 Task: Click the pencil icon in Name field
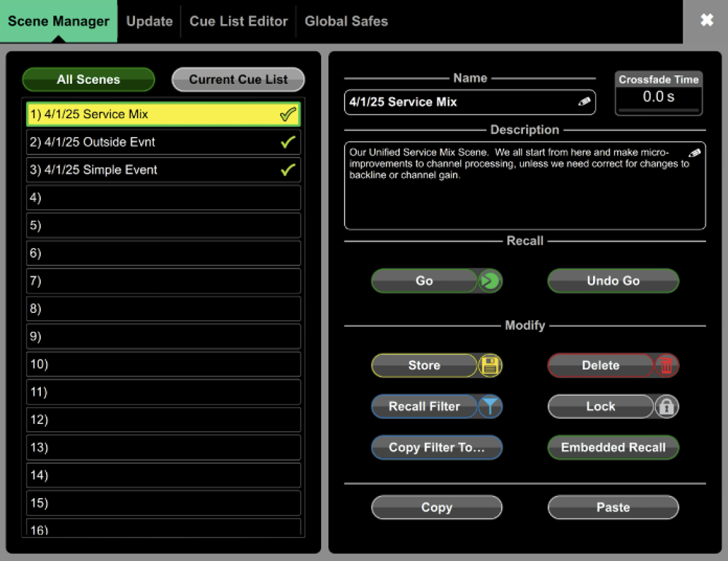[584, 102]
